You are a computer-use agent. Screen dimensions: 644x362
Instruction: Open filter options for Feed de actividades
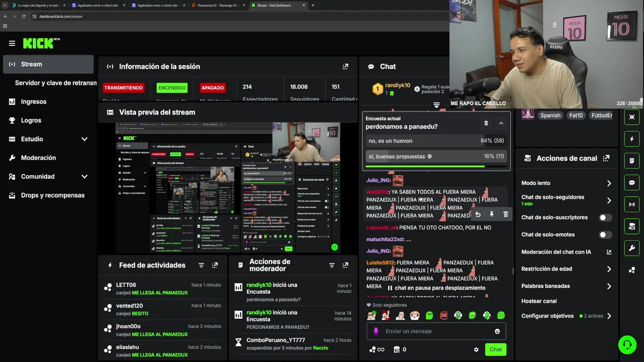pos(201,265)
